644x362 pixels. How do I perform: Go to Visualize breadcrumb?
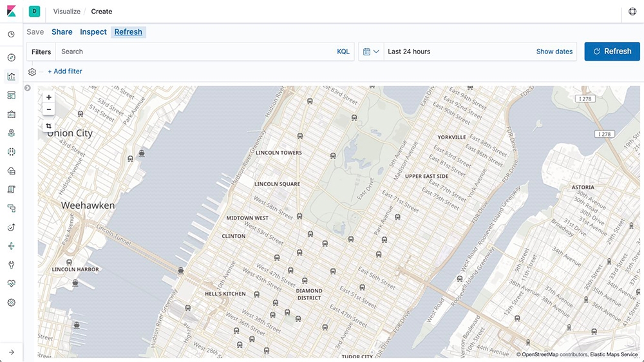point(66,12)
